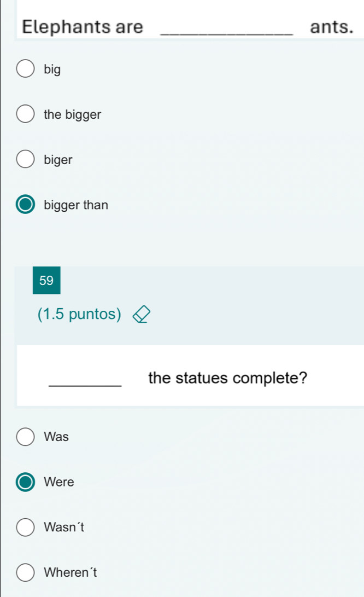The height and width of the screenshot is (597, 364).
Task: Select the 'biger' radio button
Action: (26, 159)
